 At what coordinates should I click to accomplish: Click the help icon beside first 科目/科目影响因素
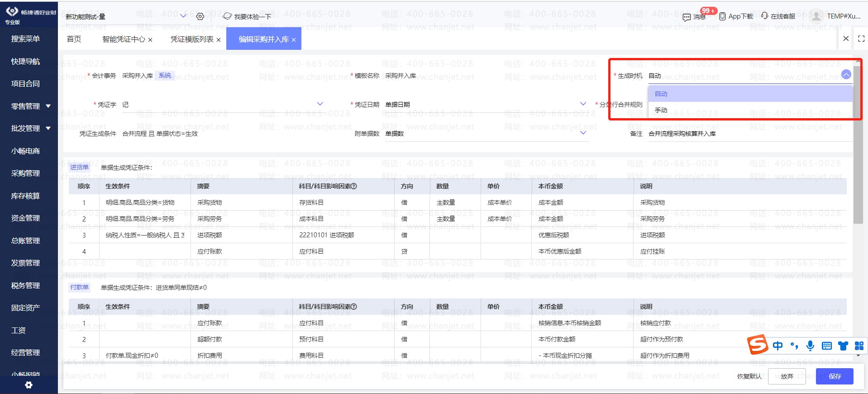(354, 186)
